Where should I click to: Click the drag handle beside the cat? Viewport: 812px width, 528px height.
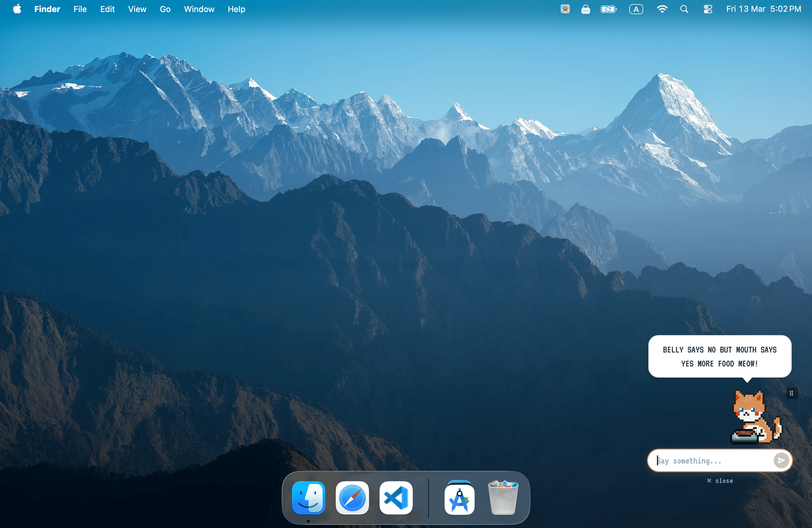[x=791, y=393]
